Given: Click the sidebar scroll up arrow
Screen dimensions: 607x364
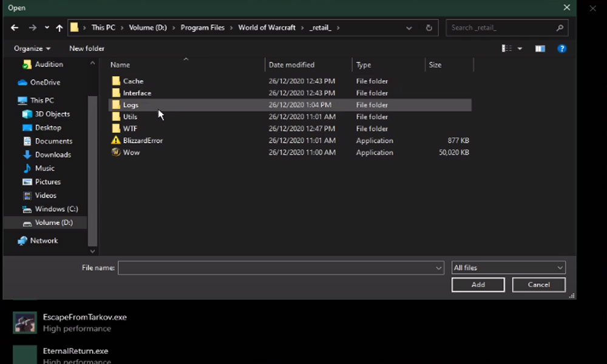Looking at the screenshot, I should 92,63.
